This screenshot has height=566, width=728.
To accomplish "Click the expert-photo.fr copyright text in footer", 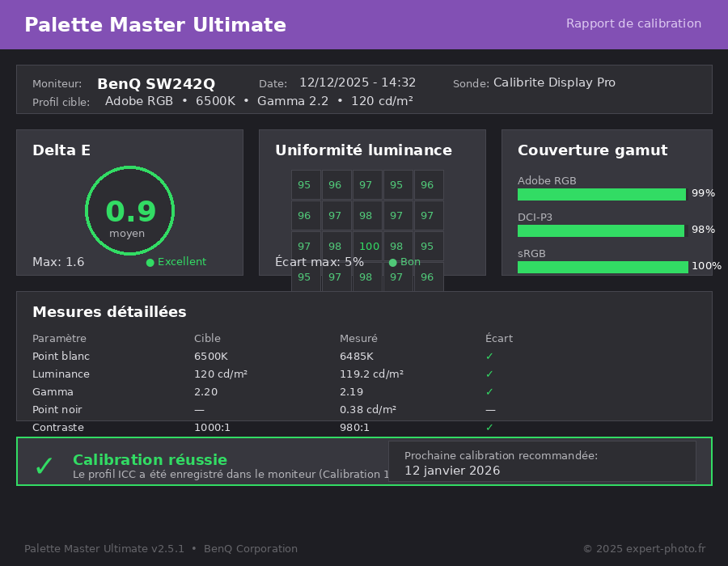I will coord(644,549).
